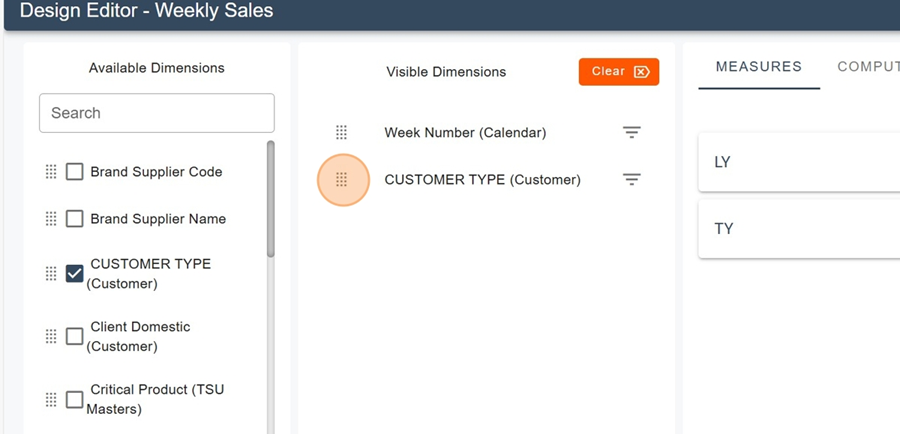Image resolution: width=900 pixels, height=434 pixels.
Task: Open the COMPUTED tab
Action: (x=868, y=67)
